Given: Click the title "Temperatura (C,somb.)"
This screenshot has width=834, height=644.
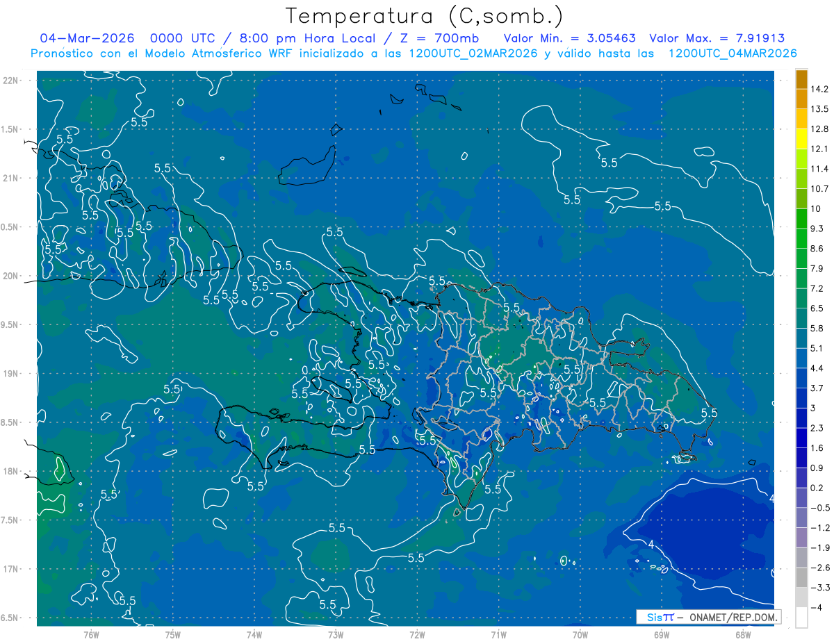Looking at the screenshot, I should tap(425, 15).
